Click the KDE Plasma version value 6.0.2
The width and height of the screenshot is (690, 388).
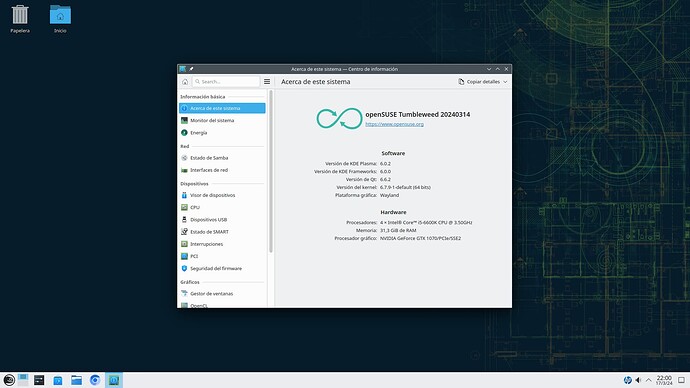[385, 164]
